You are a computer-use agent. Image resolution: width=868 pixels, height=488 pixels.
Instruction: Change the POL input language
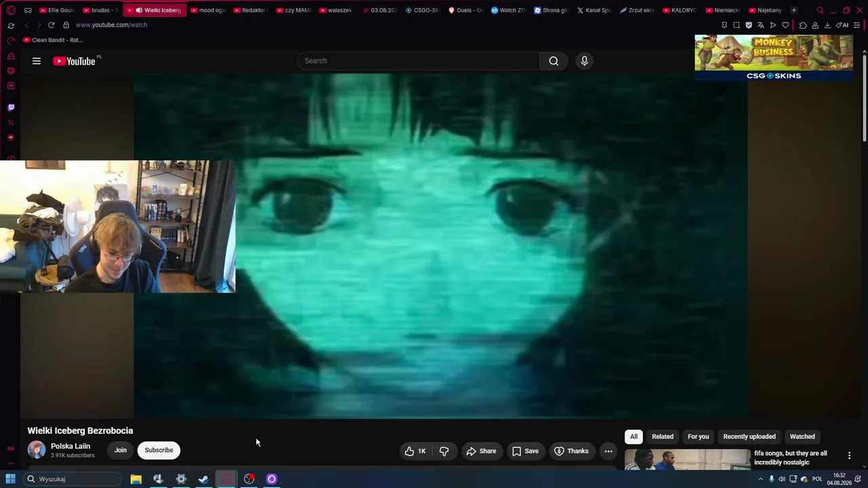click(x=817, y=479)
